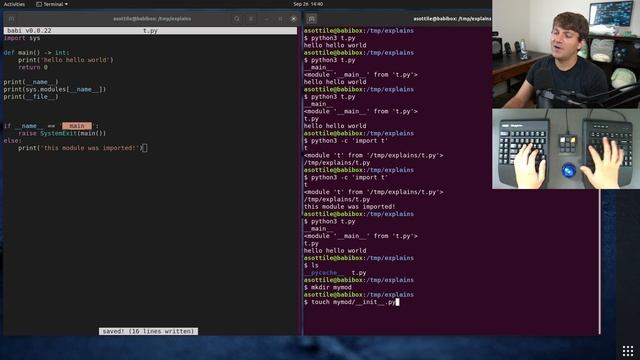Screen dimensions: 640x360
Task: Click the '$ touch mymod/__init__.py' command line
Action: 350,302
